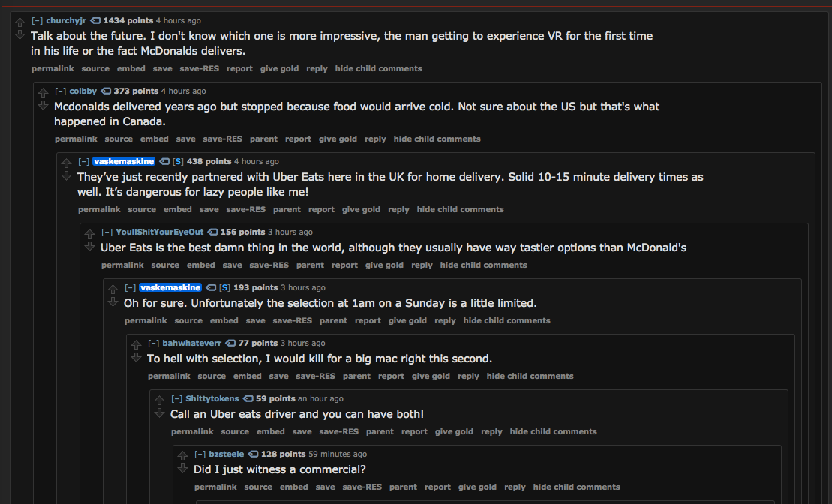Upvote churchyjr's comment about the future
Image resolution: width=832 pixels, height=504 pixels.
20,22
